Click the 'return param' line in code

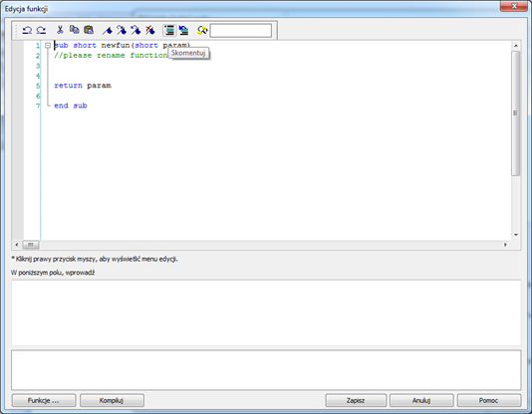(83, 86)
